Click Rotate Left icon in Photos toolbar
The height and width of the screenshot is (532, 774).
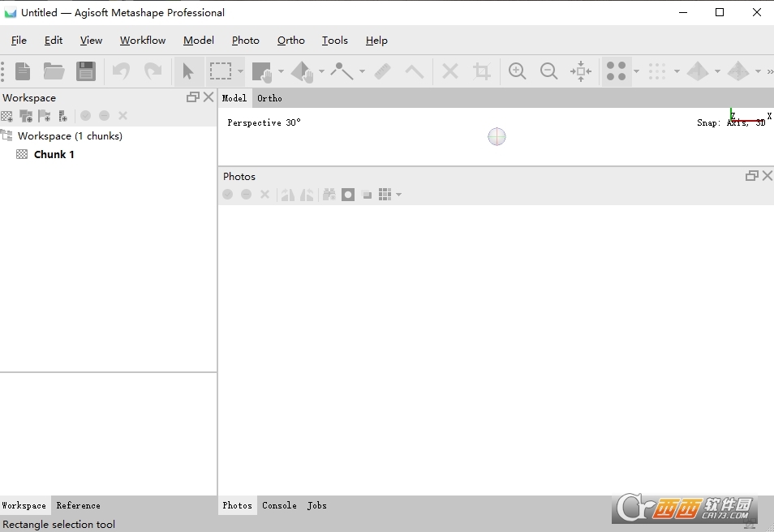[x=307, y=195]
